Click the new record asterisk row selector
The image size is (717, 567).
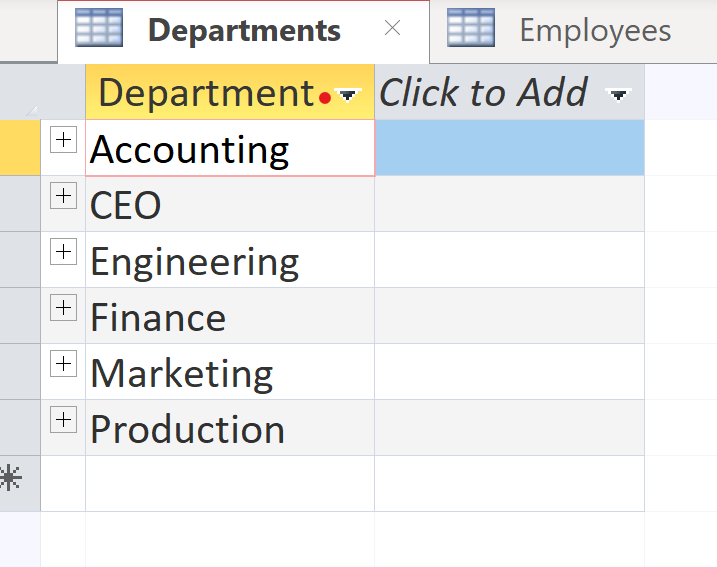coord(20,484)
